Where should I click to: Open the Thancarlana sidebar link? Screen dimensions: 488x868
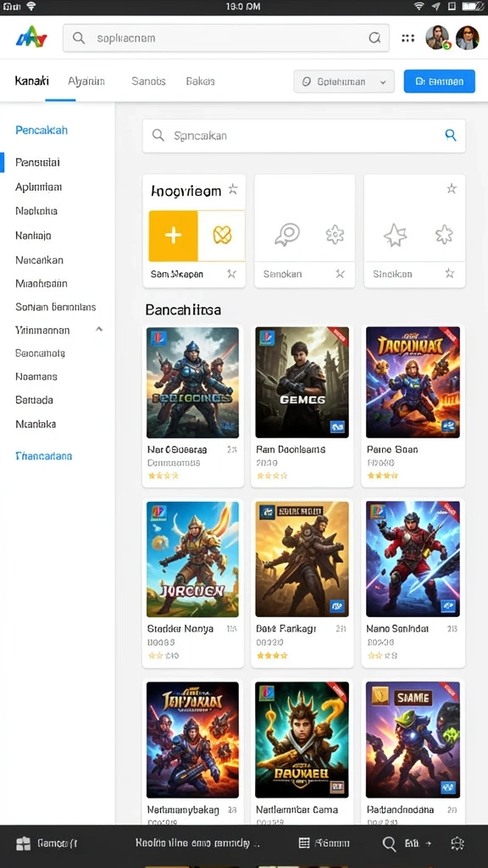(44, 456)
